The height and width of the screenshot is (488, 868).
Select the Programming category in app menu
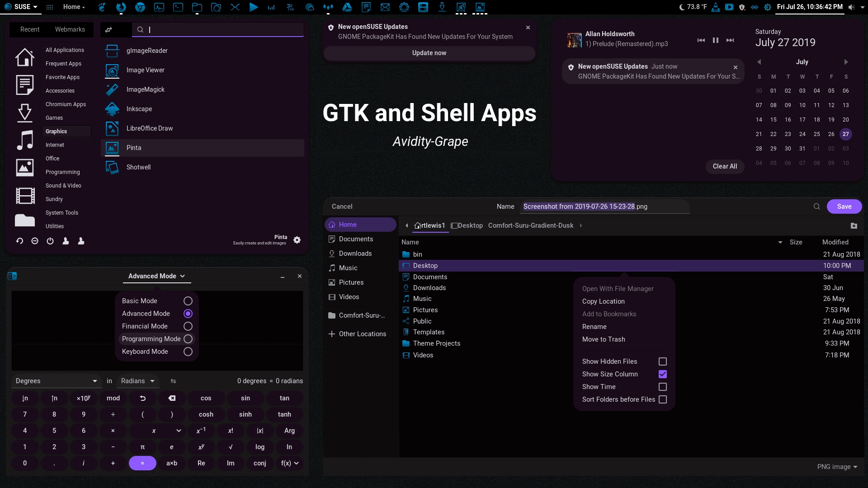click(63, 172)
